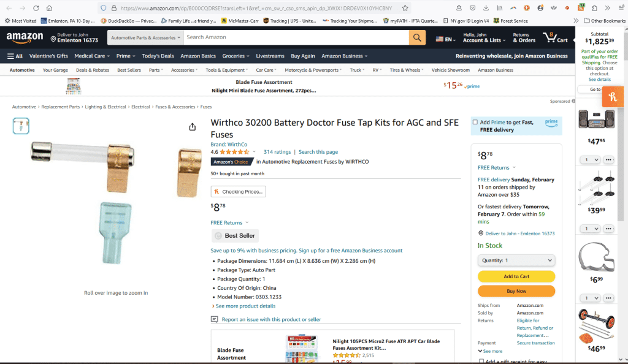Select the Tools & Equipment category menu
This screenshot has width=628, height=364.
(x=227, y=70)
